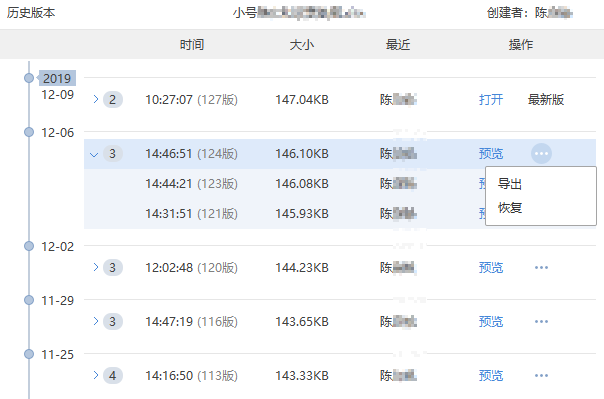This screenshot has width=604, height=399.
Task: Open the more-options dots for 120版 row
Action: (x=541, y=268)
